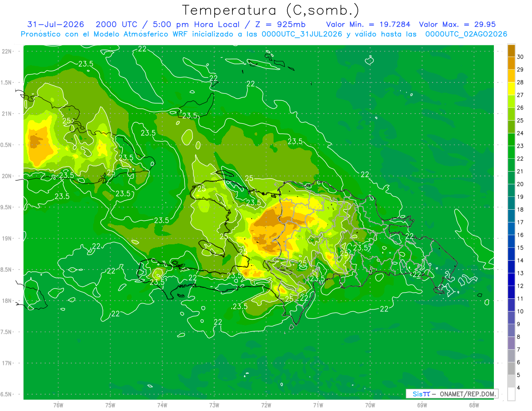
Task: Click the purple legend color between 7 and 8
Action: pyautogui.click(x=511, y=343)
